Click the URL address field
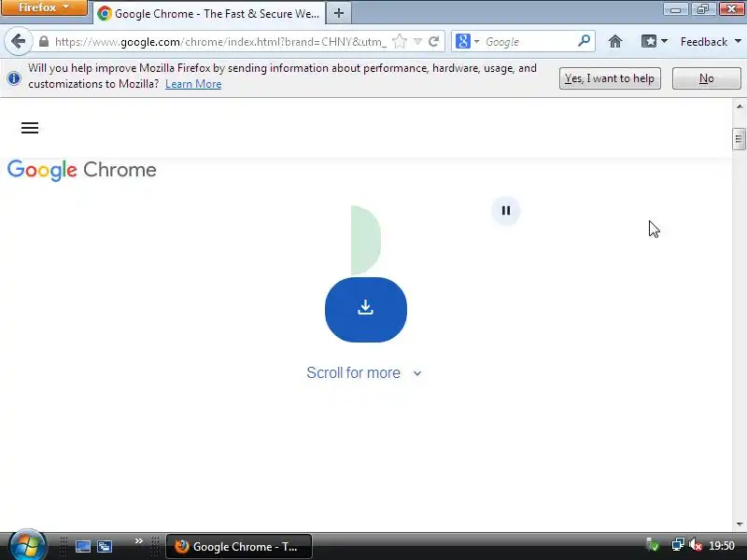The image size is (747, 560). [x=220, y=42]
